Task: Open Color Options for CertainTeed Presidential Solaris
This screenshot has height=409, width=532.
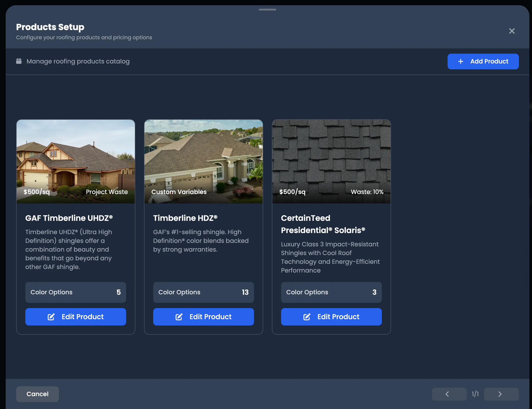Action: click(331, 292)
